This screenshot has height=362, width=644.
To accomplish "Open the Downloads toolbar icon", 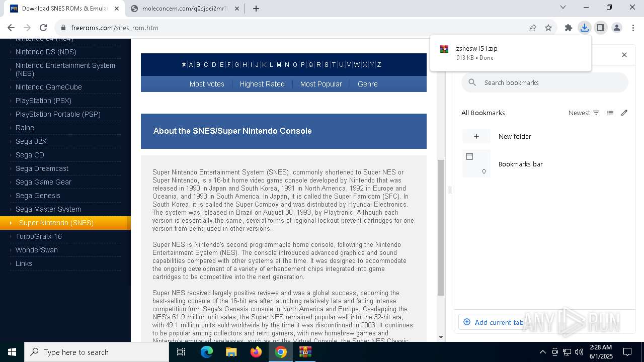I will pyautogui.click(x=585, y=28).
